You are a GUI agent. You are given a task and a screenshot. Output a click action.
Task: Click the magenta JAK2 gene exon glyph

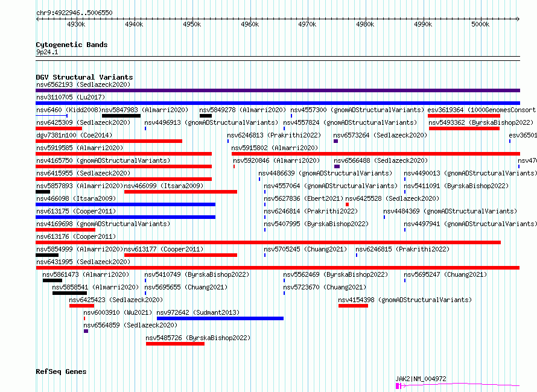(x=398, y=386)
